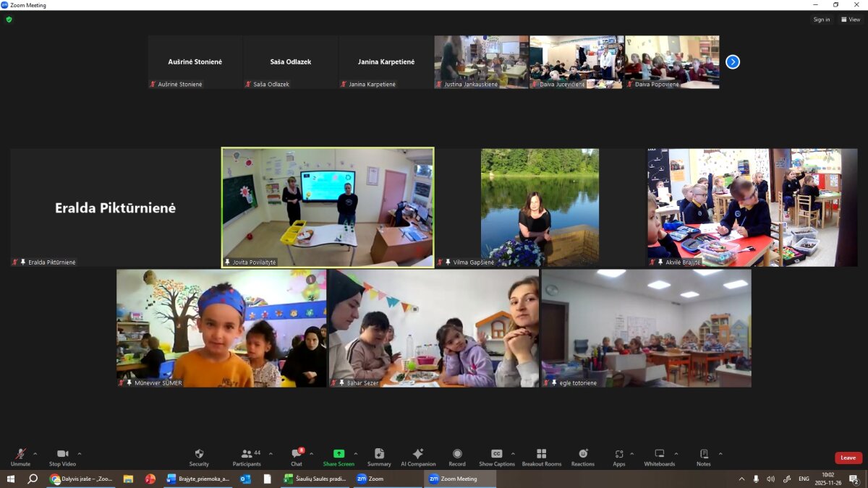
Task: Expand video options arrow next to Stop Video
Action: 80,454
